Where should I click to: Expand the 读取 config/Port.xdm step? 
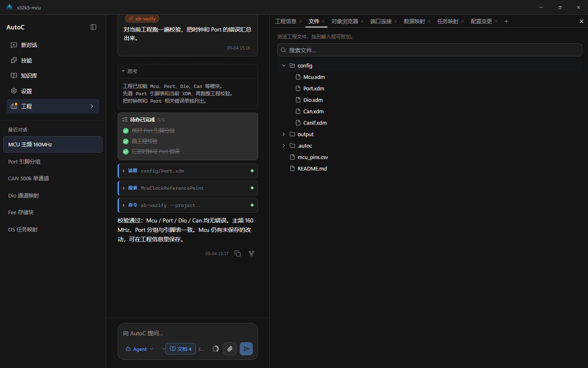tap(188, 171)
